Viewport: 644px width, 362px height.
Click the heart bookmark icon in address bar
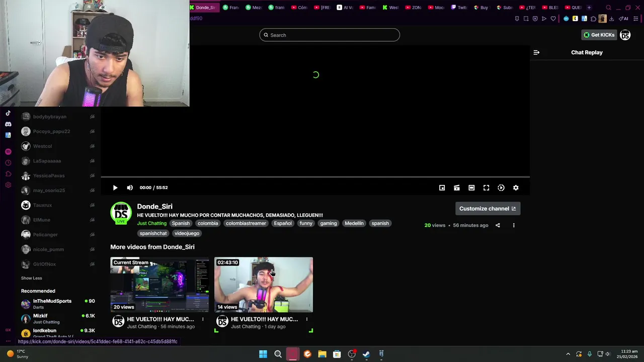coord(553,19)
